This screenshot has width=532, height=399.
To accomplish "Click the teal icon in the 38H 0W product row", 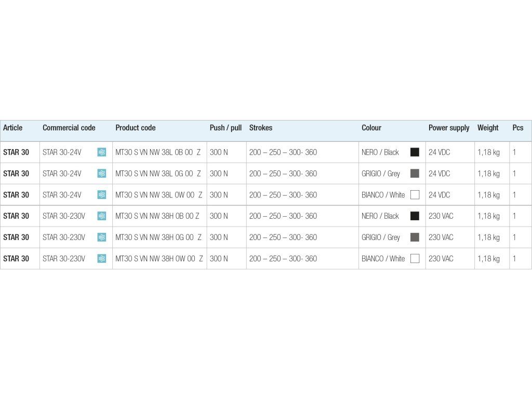I will (102, 259).
